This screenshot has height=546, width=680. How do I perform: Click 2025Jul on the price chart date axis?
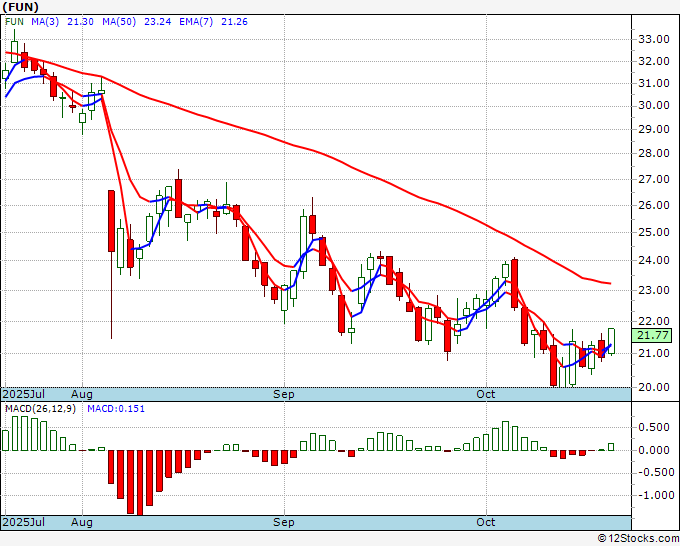click(x=24, y=394)
